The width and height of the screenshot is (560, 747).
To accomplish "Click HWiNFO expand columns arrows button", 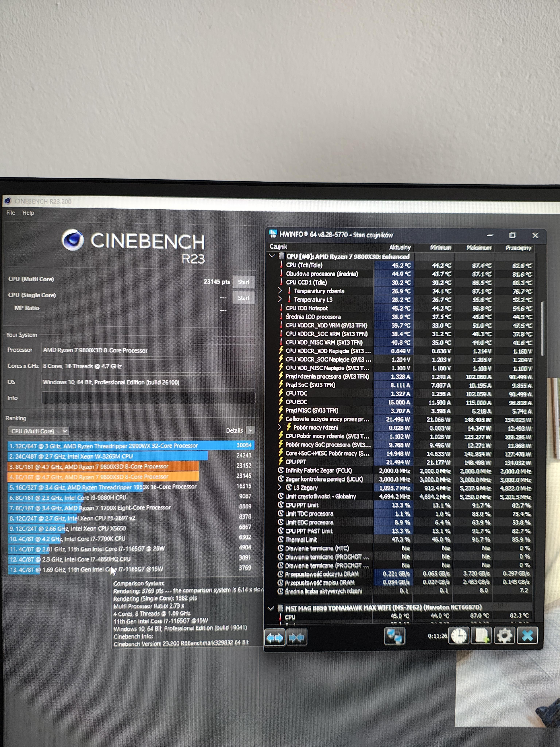I will pyautogui.click(x=274, y=637).
